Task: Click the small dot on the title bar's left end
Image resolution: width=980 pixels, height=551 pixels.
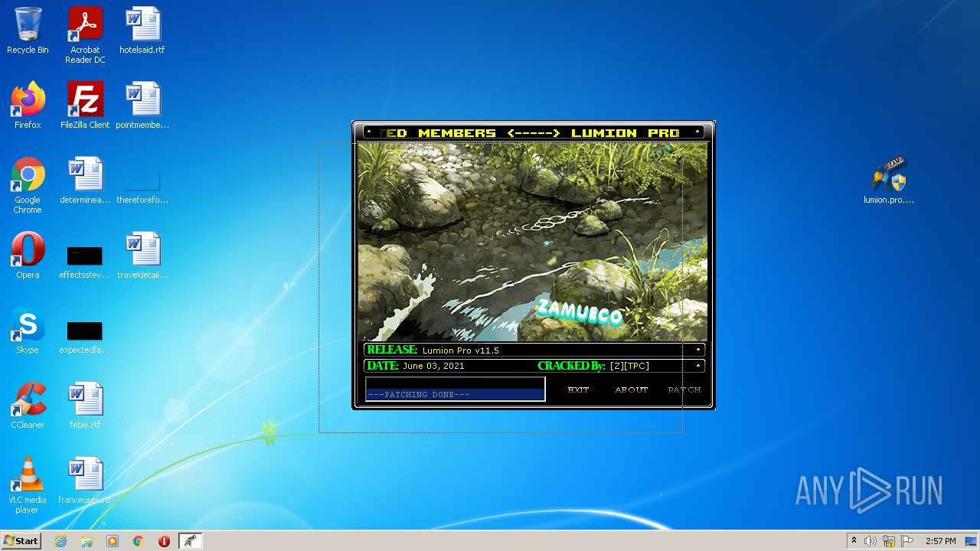Action: pos(369,132)
